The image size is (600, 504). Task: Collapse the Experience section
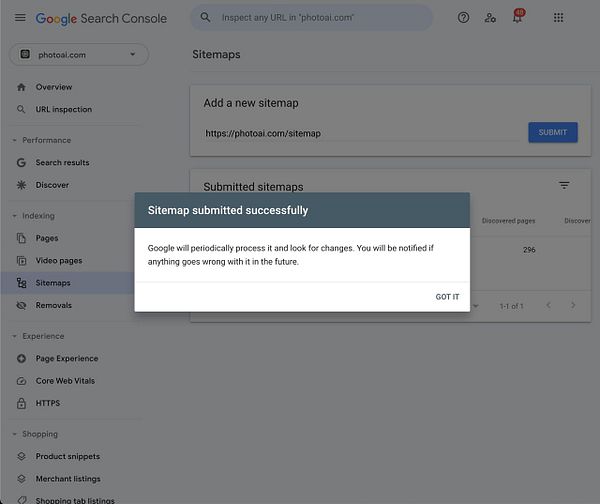(x=15, y=336)
